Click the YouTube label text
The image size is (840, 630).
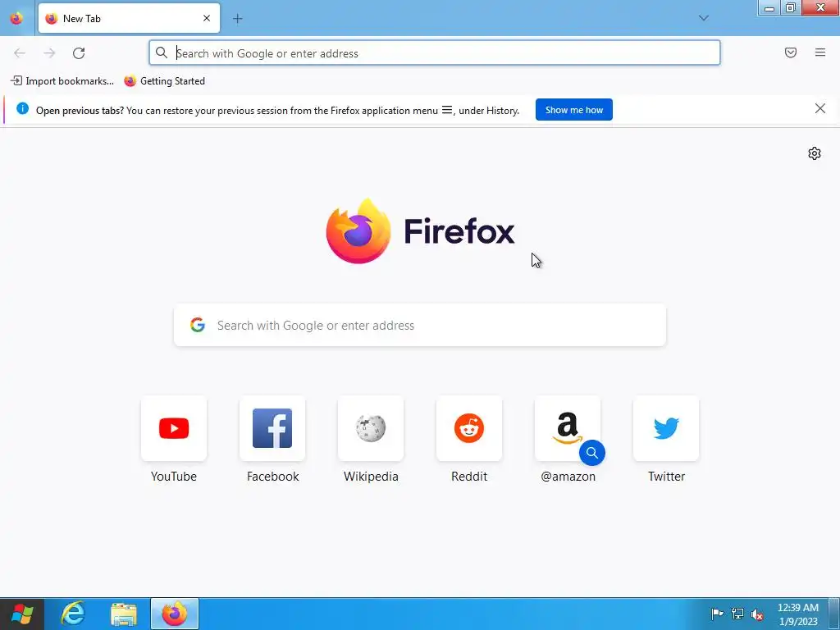[174, 477]
